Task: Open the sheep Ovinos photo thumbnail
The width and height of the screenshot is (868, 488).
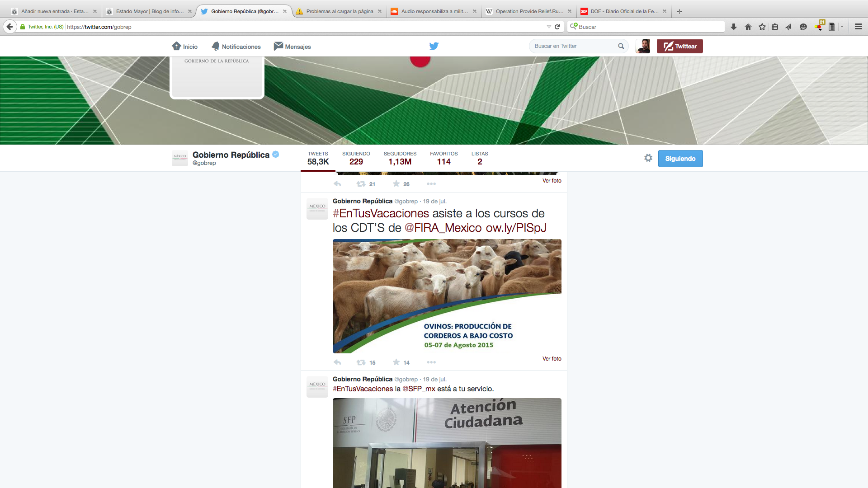Action: click(x=447, y=296)
